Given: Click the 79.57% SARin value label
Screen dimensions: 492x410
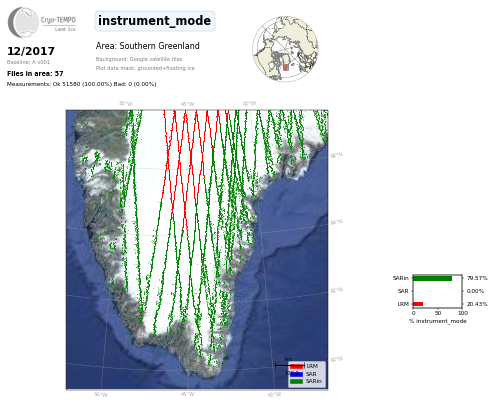Looking at the screenshot, I should [x=477, y=278].
